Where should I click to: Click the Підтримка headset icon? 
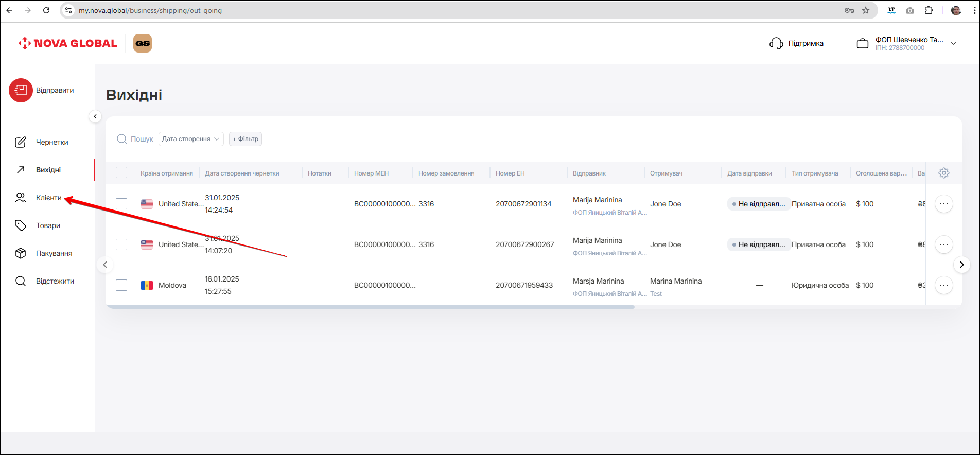(x=776, y=43)
